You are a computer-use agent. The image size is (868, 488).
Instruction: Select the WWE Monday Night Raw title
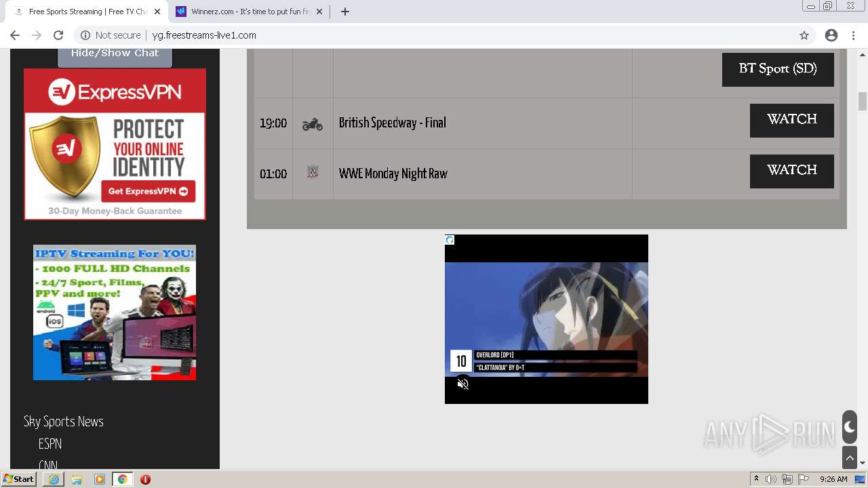pos(393,174)
